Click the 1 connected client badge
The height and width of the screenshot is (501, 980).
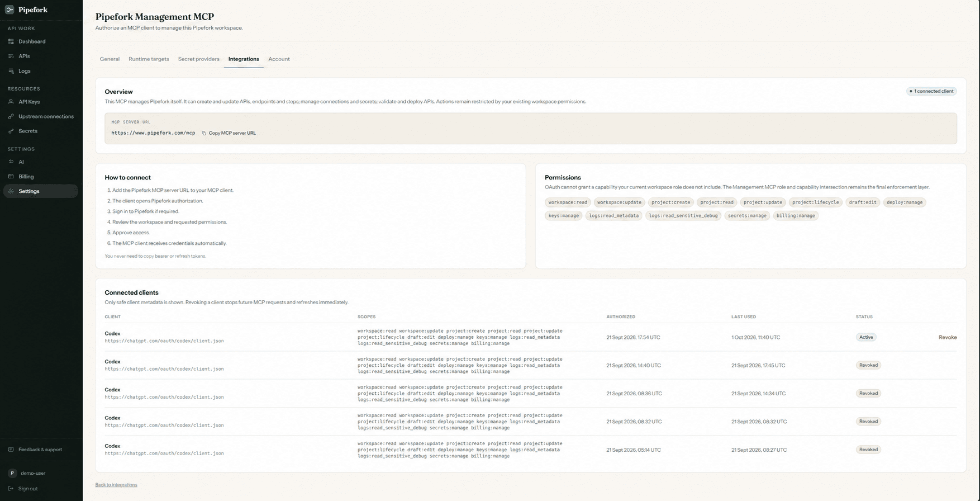931,91
